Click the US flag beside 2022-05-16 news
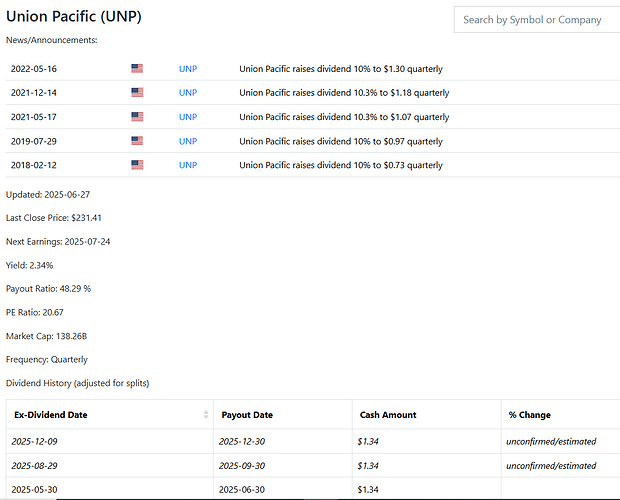 [x=137, y=69]
